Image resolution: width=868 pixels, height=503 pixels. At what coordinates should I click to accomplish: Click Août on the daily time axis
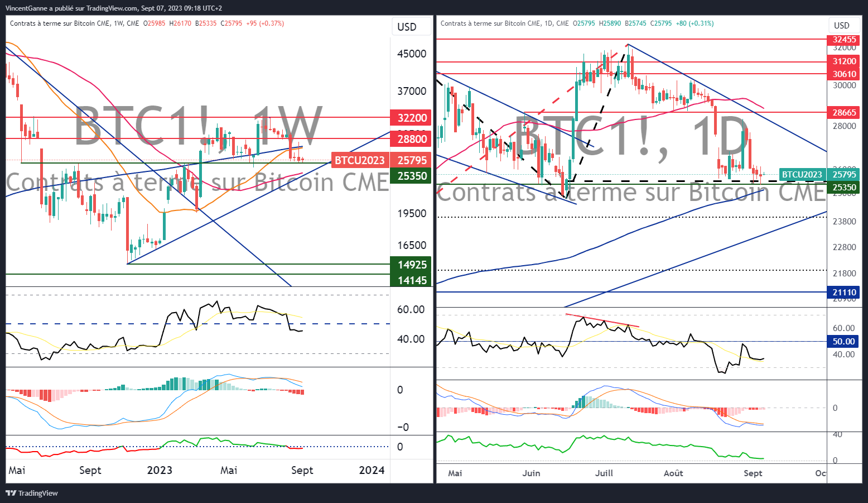point(673,473)
